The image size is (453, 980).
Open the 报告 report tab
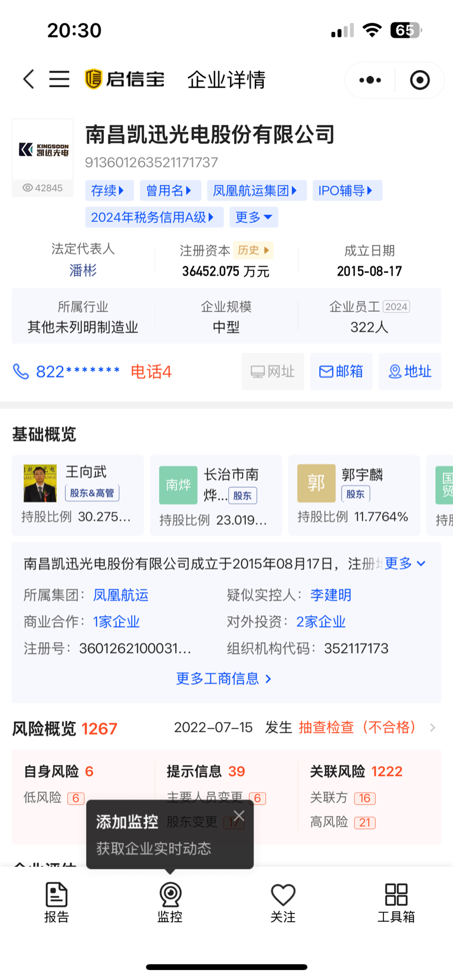pos(57,902)
